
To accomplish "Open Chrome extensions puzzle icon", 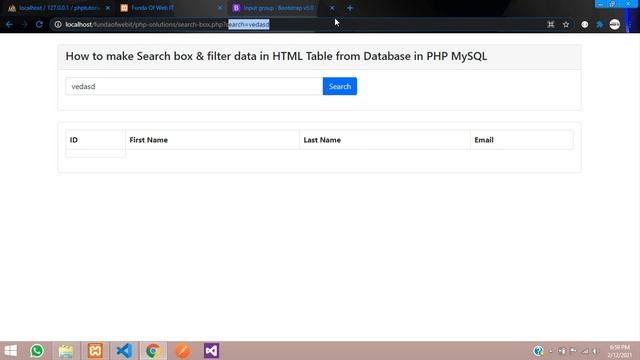I will pyautogui.click(x=600, y=24).
